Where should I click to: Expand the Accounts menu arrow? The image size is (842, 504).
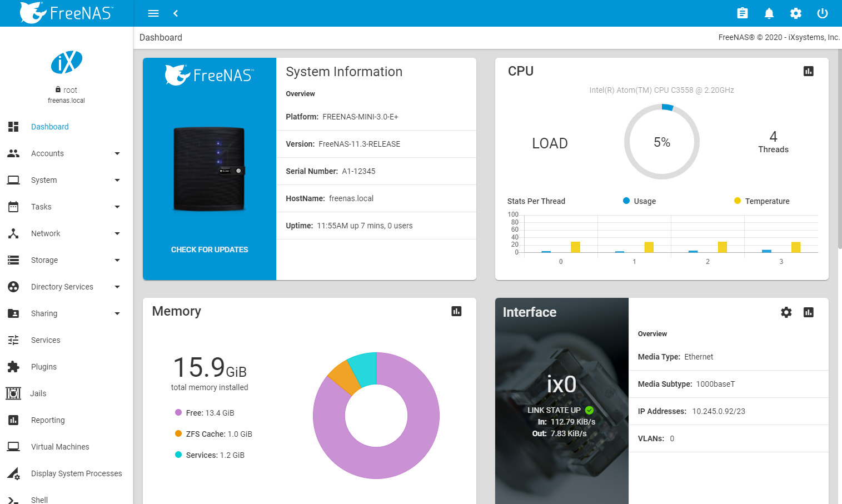point(117,153)
